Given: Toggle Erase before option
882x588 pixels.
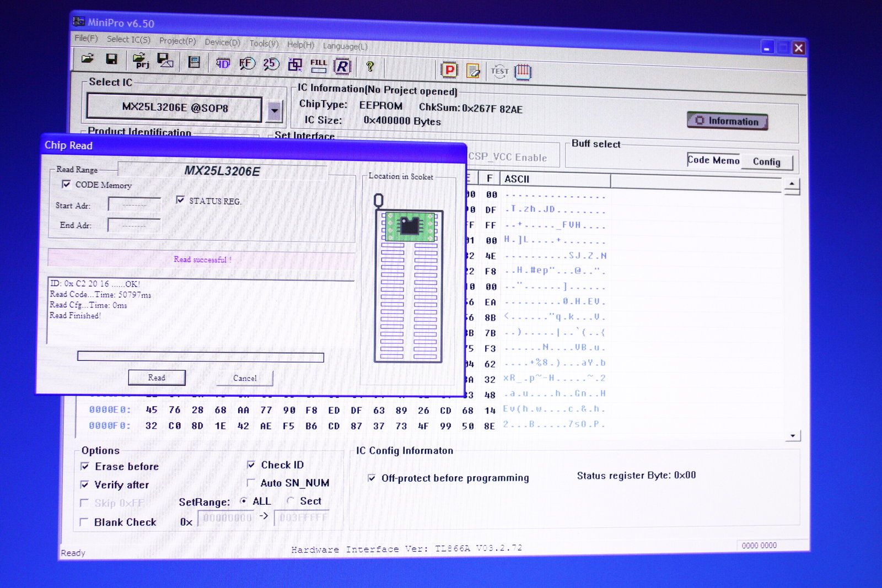Looking at the screenshot, I should 85,466.
